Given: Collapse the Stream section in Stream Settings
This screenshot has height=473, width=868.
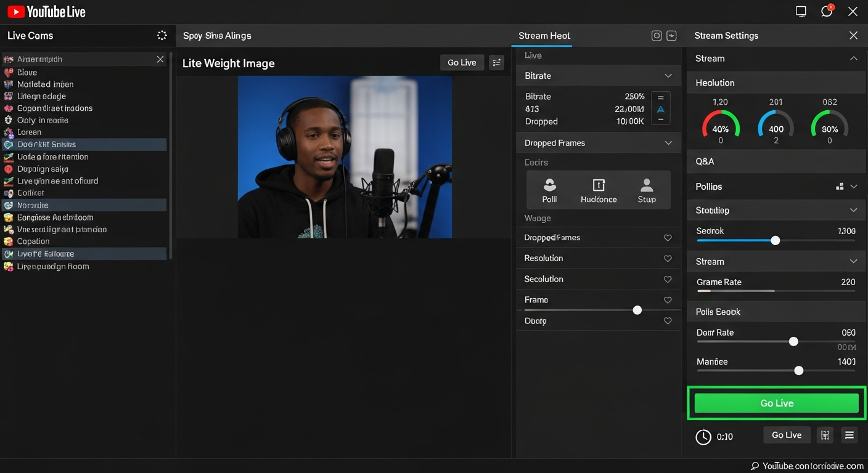Looking at the screenshot, I should (x=854, y=58).
